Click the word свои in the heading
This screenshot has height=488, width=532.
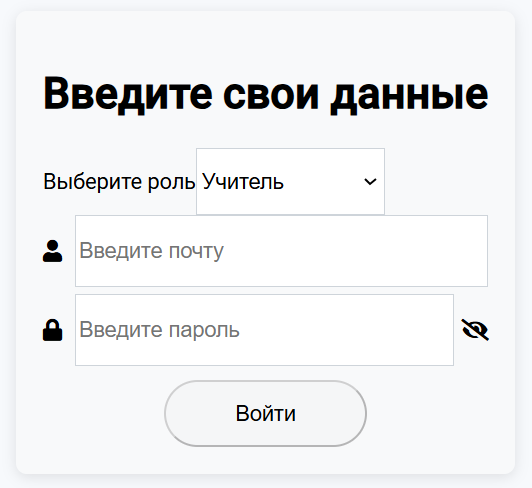(271, 96)
